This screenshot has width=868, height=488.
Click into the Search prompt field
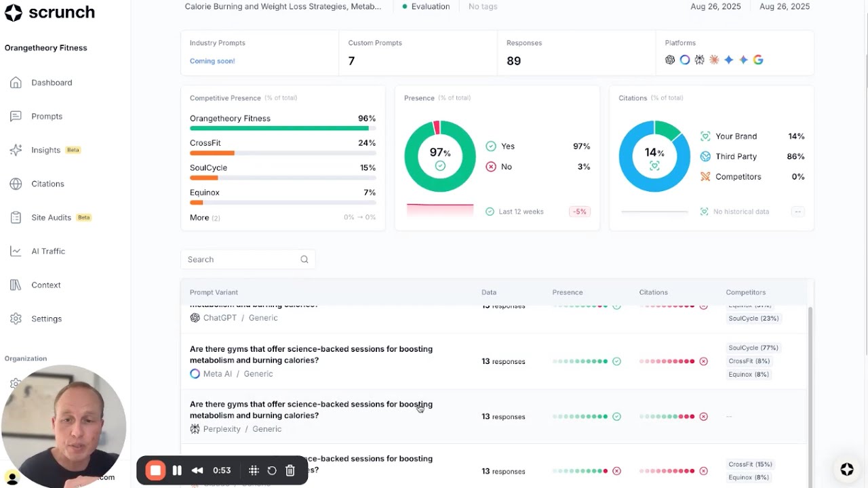tap(248, 260)
